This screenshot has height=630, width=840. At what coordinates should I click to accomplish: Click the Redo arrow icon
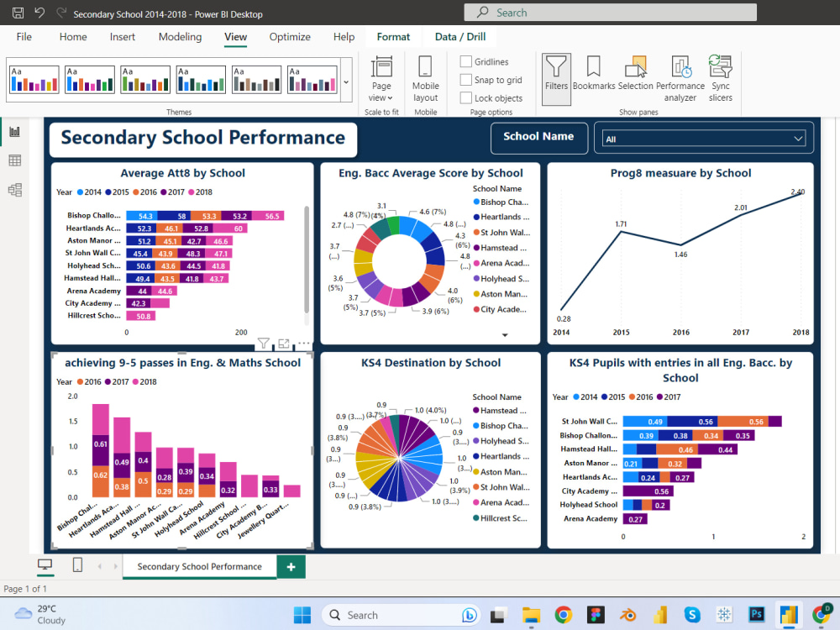[x=61, y=13]
